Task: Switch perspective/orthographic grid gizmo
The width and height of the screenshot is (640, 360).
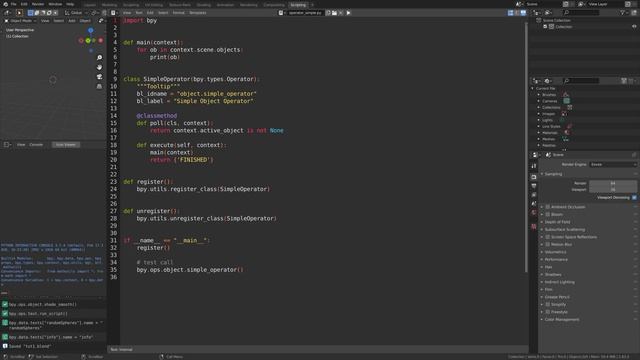Action: pyautogui.click(x=99, y=87)
